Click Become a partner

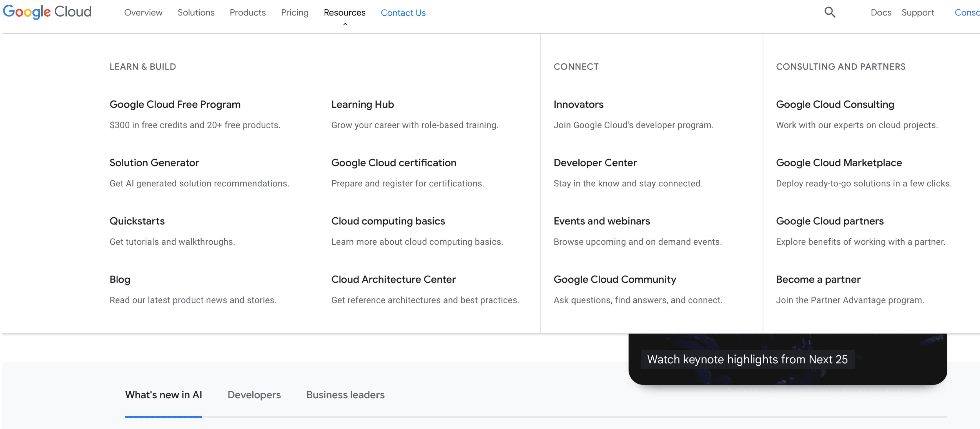pyautogui.click(x=818, y=280)
